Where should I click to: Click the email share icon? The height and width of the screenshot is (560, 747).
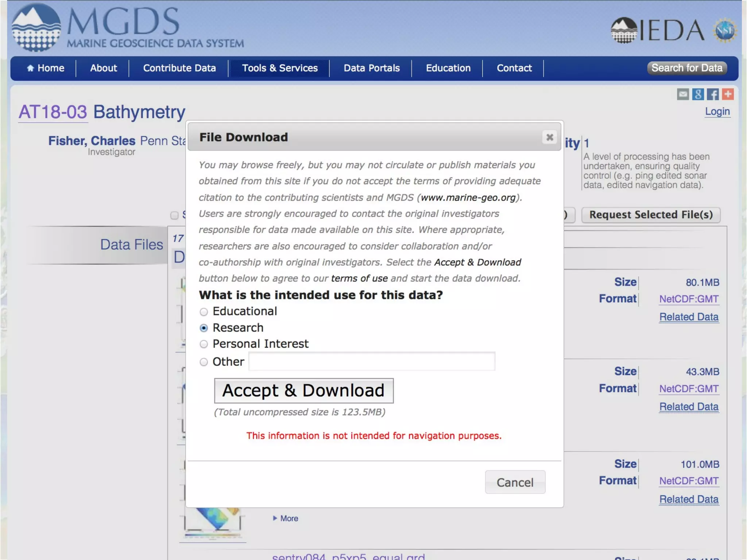tap(683, 94)
